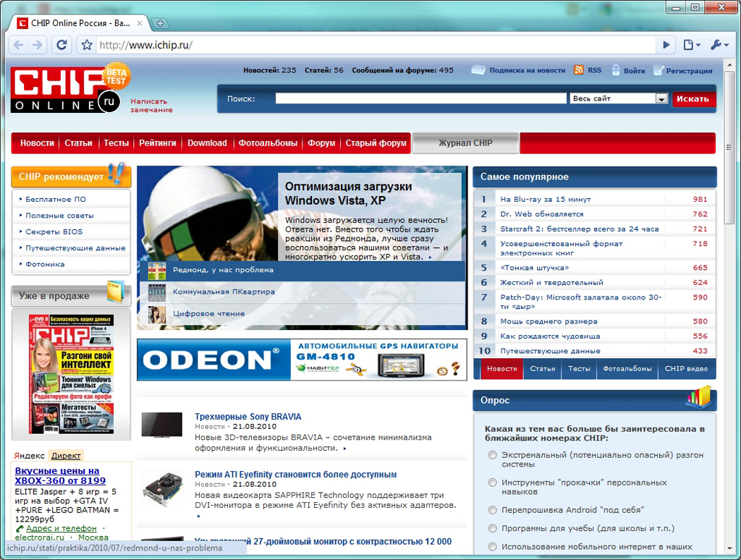Switch popular list to the Фотоальбомы tab
This screenshot has height=560, width=741.
(x=627, y=368)
